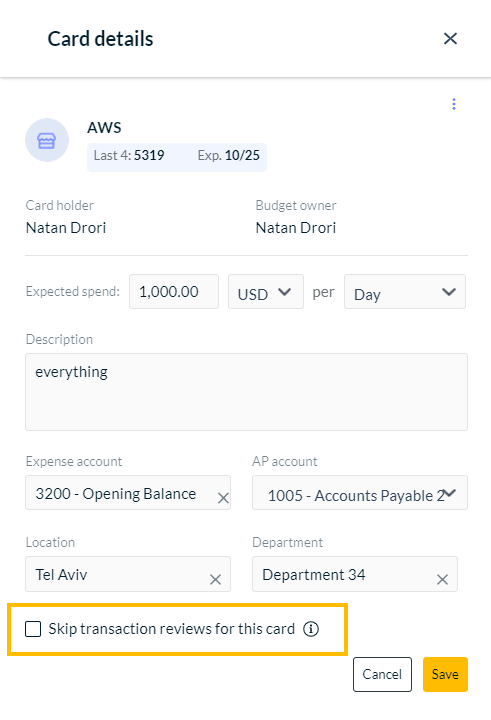Open the USD currency dropdown
Screen dimensions: 491x720
[x=266, y=292]
